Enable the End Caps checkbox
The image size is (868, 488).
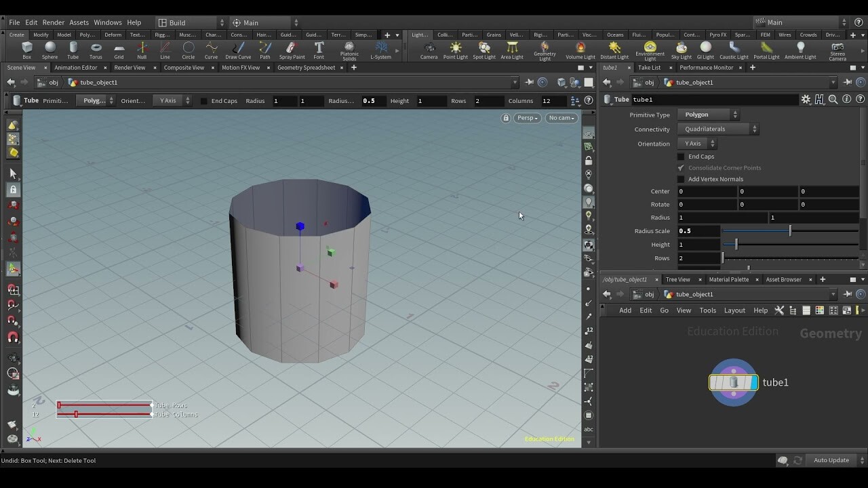pyautogui.click(x=681, y=156)
